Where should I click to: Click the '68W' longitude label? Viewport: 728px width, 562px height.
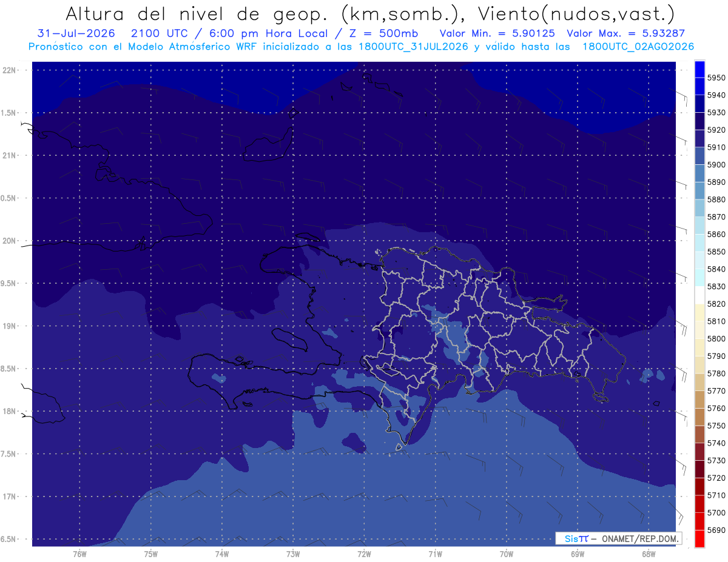point(649,554)
